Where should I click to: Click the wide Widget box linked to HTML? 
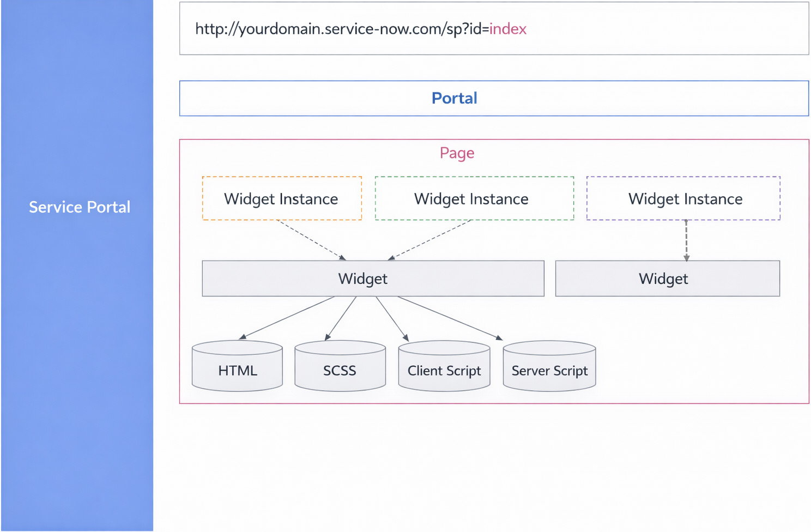tap(373, 279)
